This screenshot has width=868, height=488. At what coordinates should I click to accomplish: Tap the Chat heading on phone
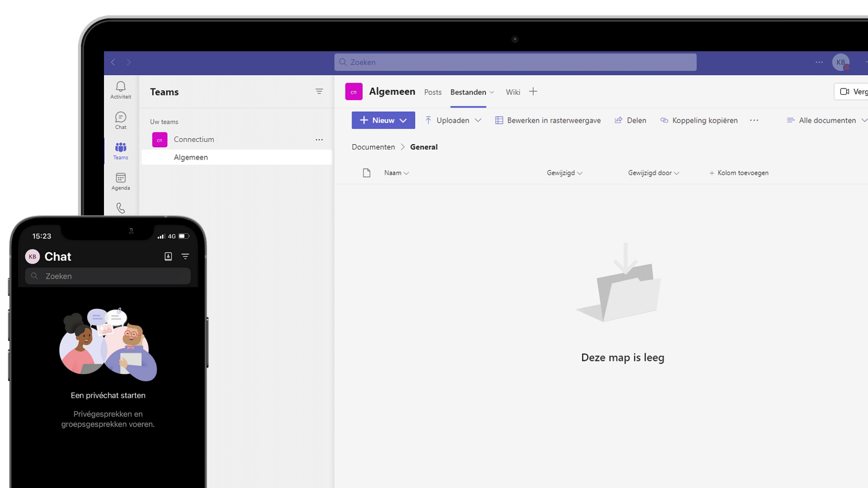click(x=58, y=257)
